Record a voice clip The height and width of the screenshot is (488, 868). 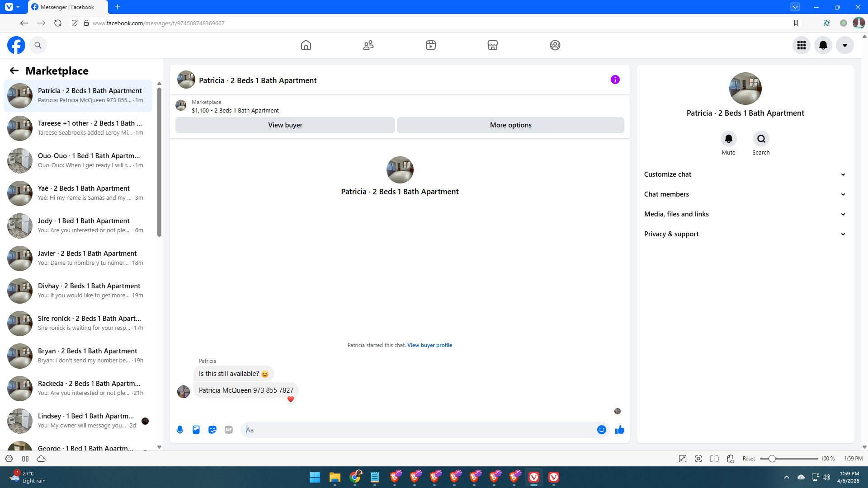pos(180,430)
